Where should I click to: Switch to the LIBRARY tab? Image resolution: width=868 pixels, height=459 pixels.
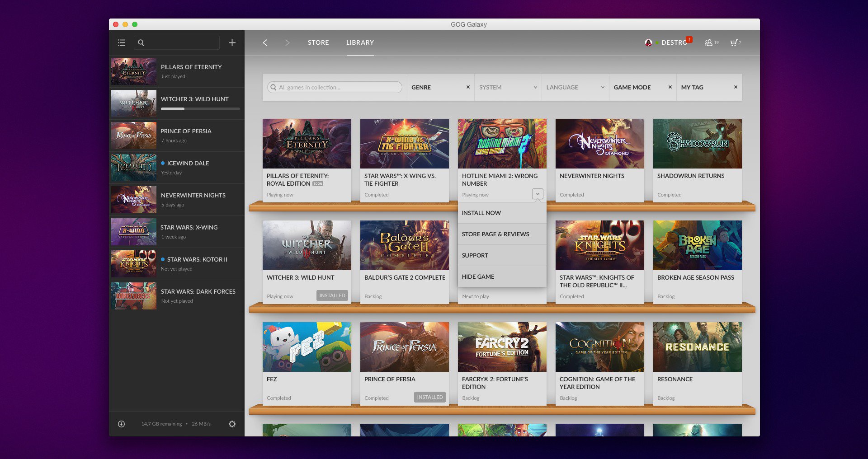360,42
